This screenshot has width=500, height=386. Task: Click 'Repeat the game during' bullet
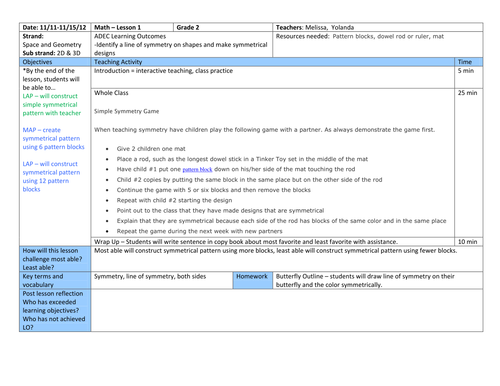(x=199, y=231)
